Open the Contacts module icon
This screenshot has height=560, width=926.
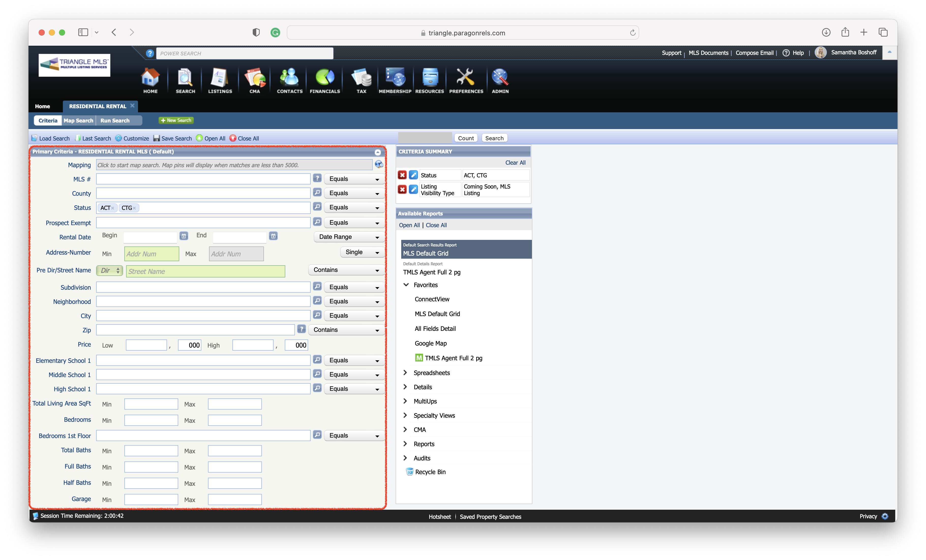(x=289, y=80)
